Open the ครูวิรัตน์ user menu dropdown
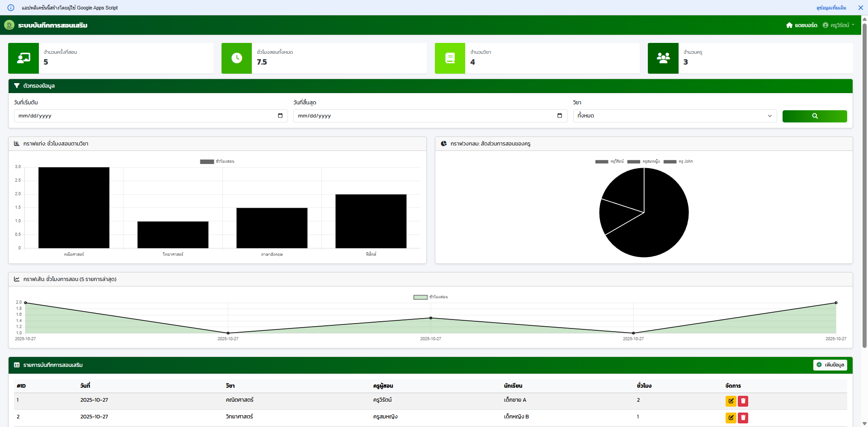Image resolution: width=868 pixels, height=427 pixels. tap(839, 25)
